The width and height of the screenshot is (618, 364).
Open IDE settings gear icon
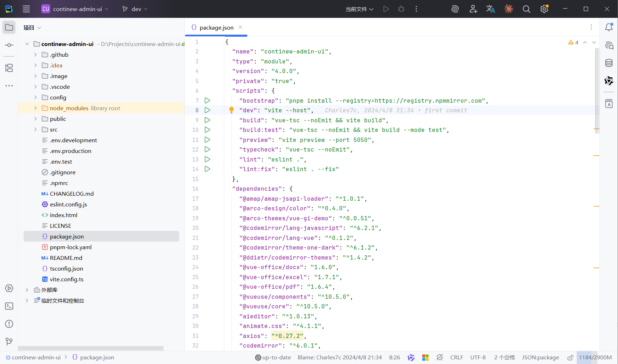tap(544, 9)
